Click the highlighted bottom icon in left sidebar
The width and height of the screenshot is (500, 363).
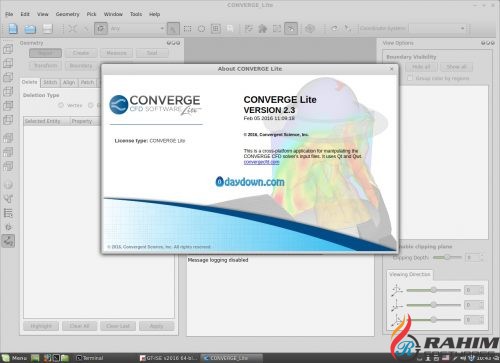click(x=8, y=241)
